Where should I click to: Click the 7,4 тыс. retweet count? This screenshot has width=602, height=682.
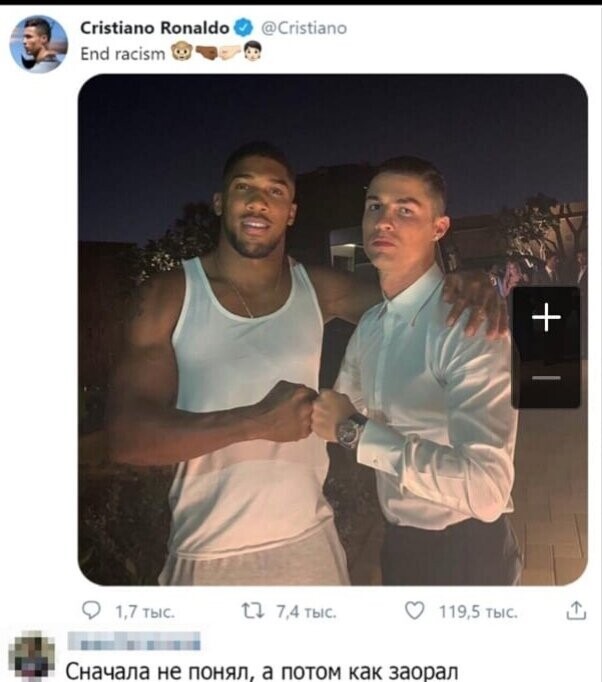(306, 612)
